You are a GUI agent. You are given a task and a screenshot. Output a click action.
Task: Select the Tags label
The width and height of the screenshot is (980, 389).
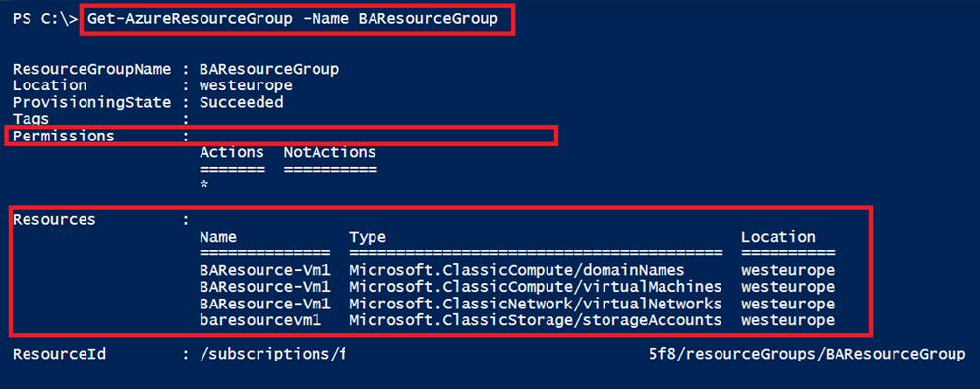pos(30,119)
